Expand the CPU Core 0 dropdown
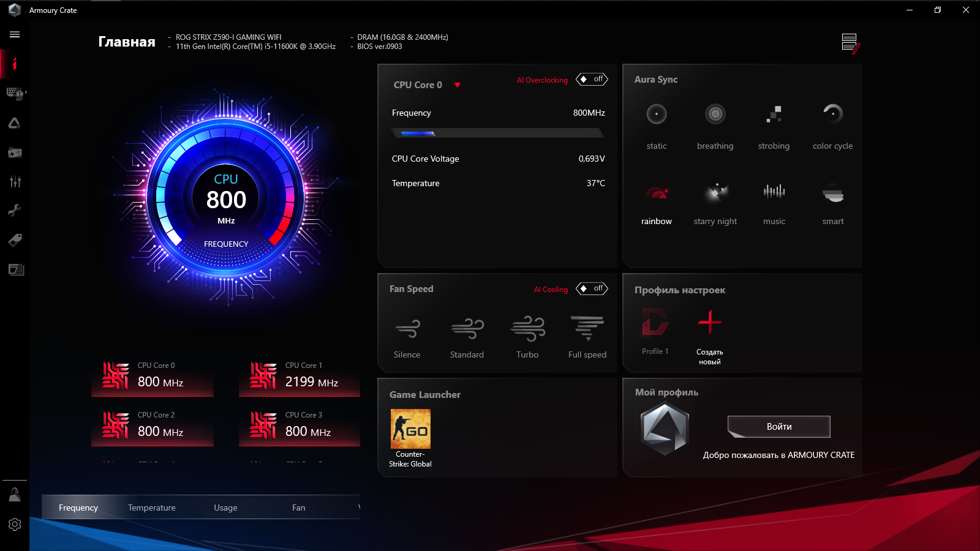The image size is (980, 551). [458, 85]
